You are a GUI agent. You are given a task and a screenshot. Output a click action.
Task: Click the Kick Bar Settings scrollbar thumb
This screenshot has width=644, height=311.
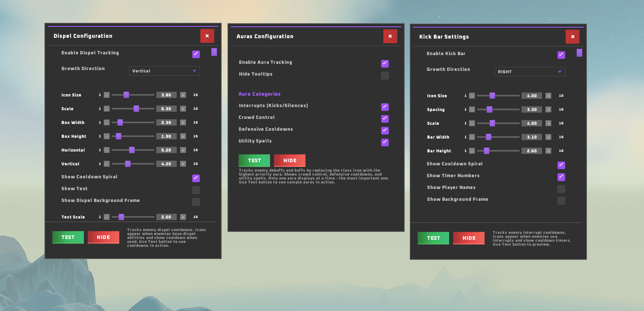(x=579, y=53)
